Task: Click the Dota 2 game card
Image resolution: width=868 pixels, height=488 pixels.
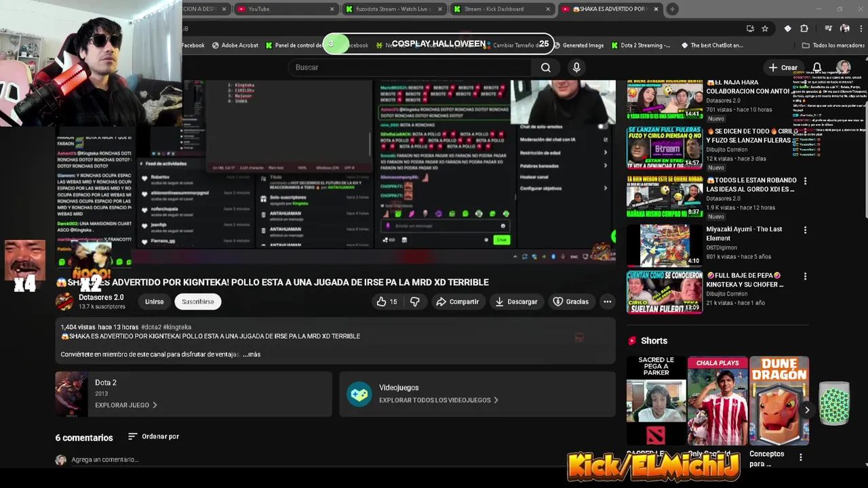Action: click(x=193, y=394)
